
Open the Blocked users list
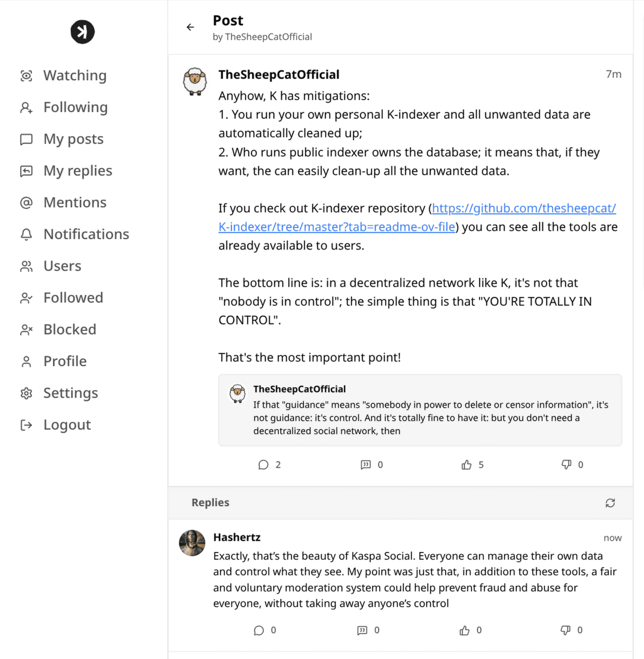point(70,329)
